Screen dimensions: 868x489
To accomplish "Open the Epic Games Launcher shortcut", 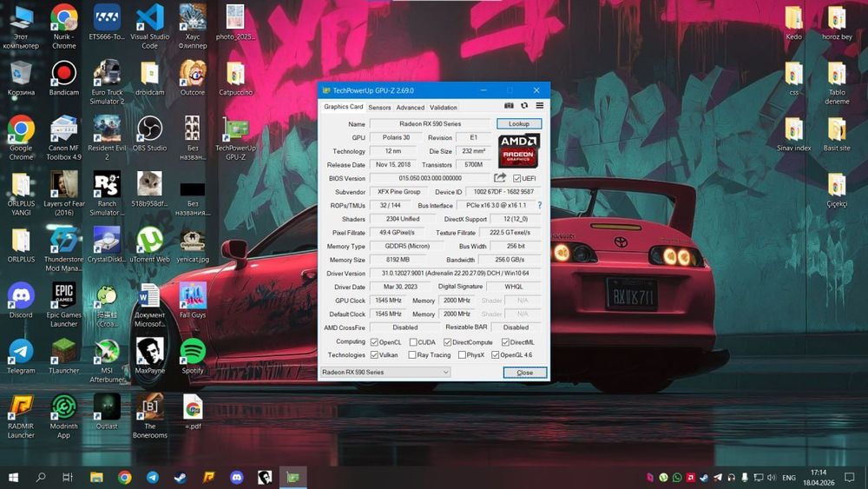I will 63,305.
